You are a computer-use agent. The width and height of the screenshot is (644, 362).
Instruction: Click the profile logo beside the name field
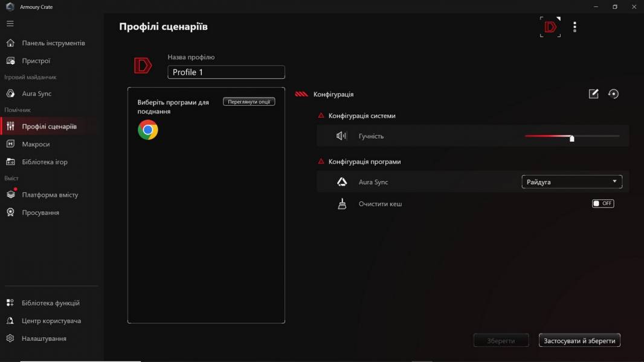(143, 66)
